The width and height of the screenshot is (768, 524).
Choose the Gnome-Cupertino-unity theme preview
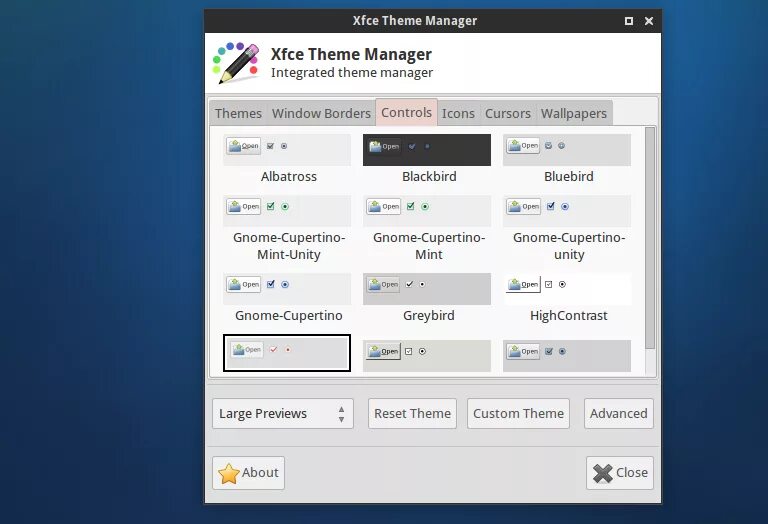click(x=567, y=211)
